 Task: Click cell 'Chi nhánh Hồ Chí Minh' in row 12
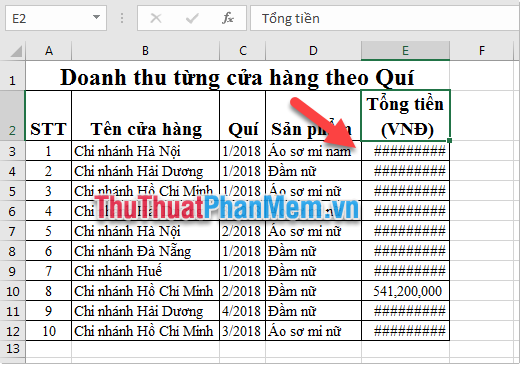pyautogui.click(x=145, y=331)
